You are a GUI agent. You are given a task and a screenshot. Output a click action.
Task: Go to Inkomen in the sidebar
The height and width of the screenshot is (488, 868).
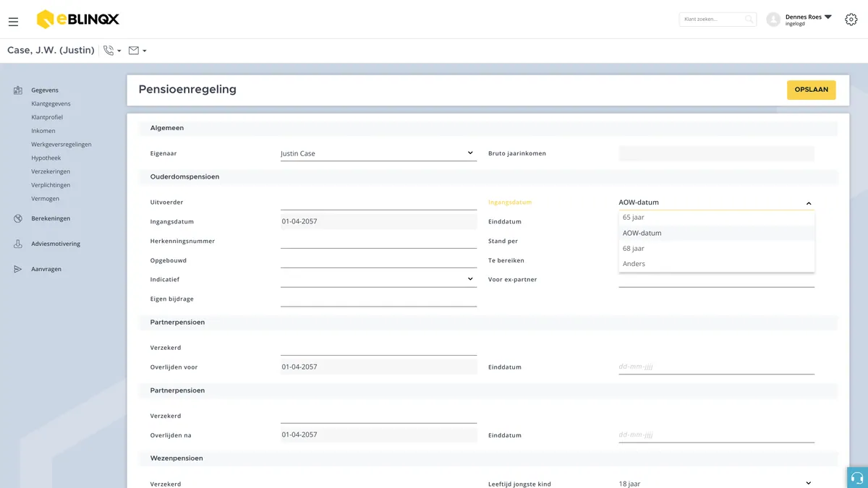click(43, 131)
